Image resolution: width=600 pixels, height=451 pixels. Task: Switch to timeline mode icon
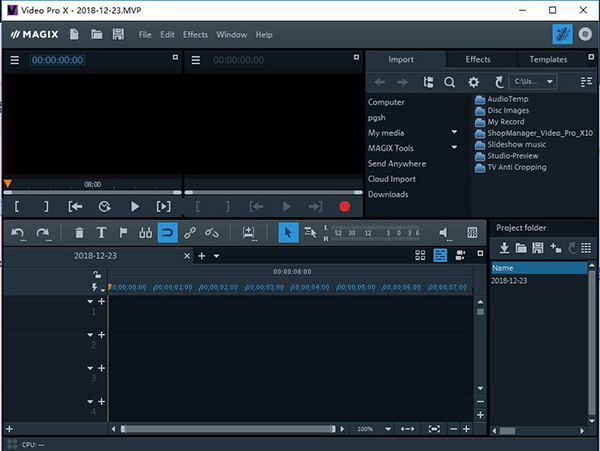coord(440,255)
